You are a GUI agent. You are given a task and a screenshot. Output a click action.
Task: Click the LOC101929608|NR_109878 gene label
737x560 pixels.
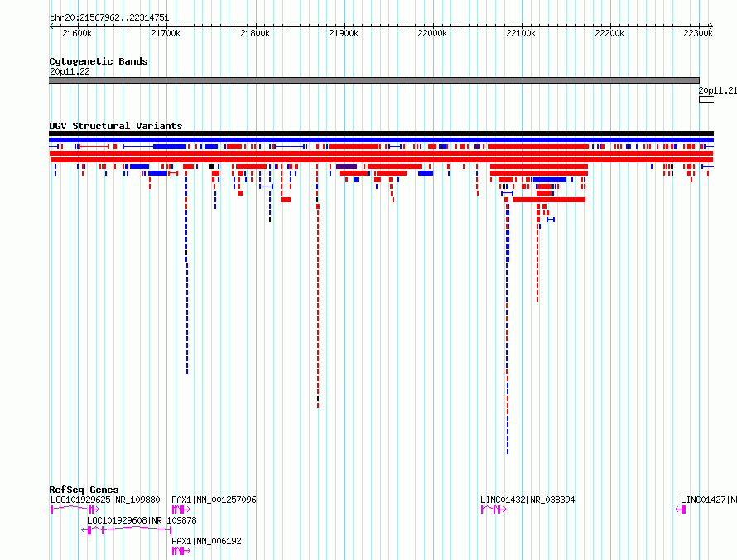pyautogui.click(x=142, y=520)
